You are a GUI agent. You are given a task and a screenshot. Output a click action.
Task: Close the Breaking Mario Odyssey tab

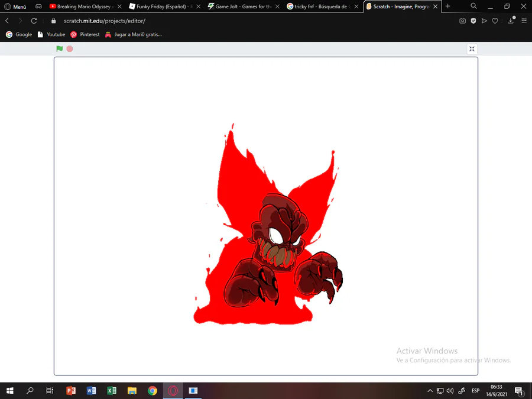pyautogui.click(x=119, y=7)
